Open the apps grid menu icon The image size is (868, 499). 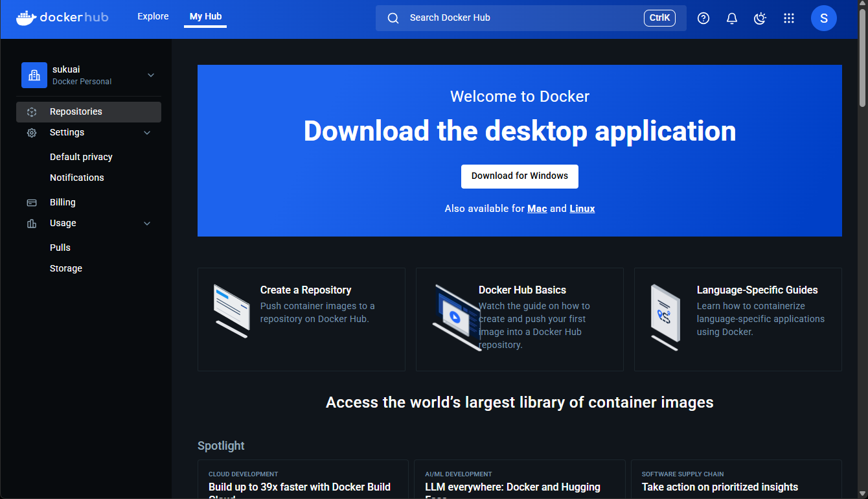coord(789,18)
